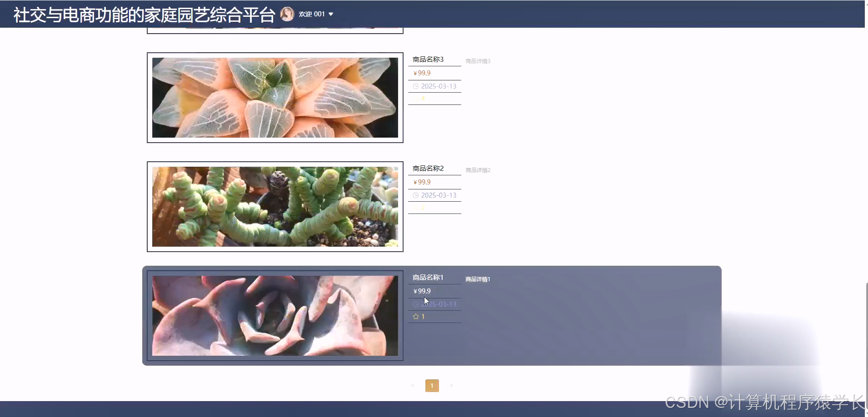The image size is (868, 417).
Task: Select page 1 in pagination
Action: coord(432,385)
